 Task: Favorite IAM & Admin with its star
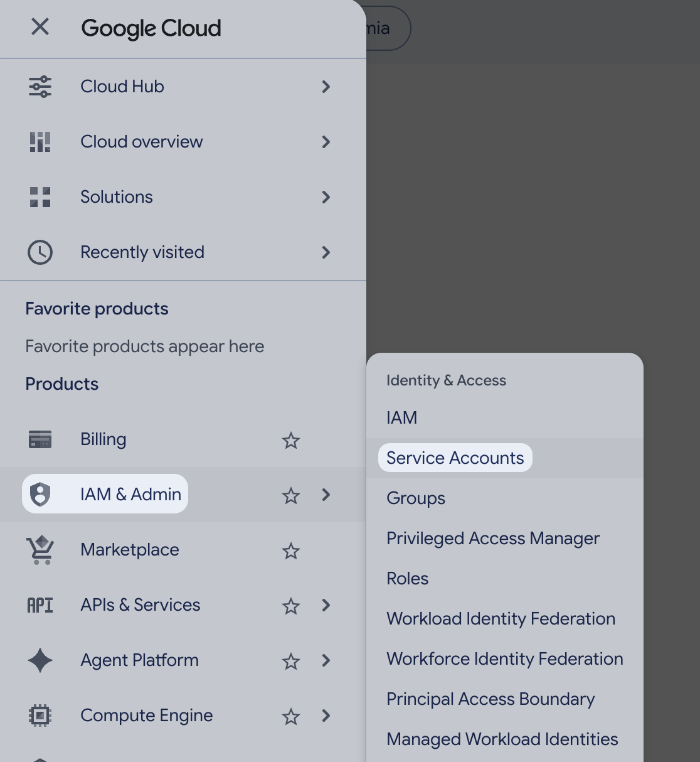291,496
